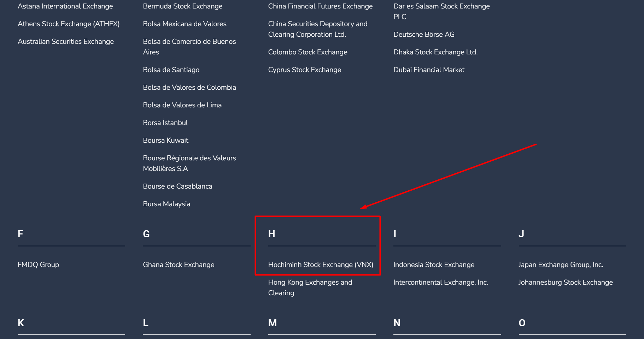Screen dimensions: 644x339
Task: Open Japan Exchange Group, Inc. link
Action: [x=561, y=264]
